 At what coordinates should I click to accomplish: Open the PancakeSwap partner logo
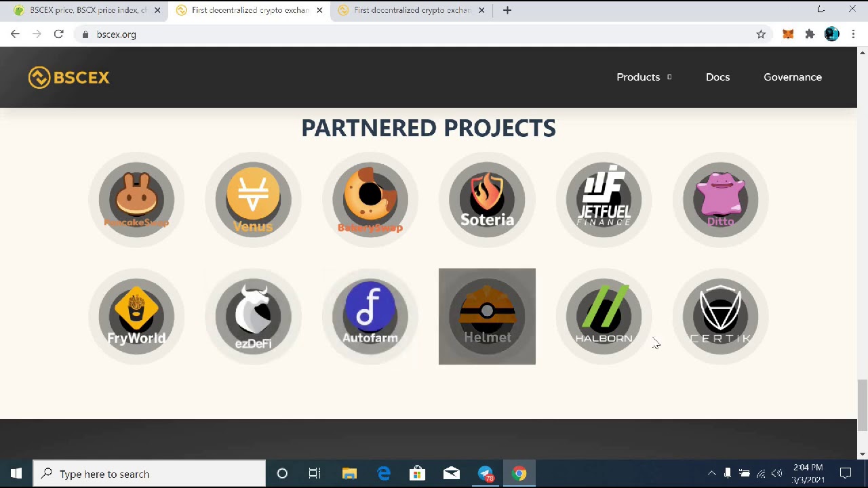tap(136, 200)
